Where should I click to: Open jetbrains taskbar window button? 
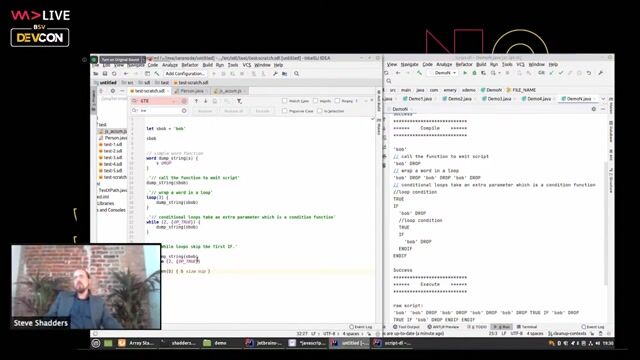[x=264, y=343]
